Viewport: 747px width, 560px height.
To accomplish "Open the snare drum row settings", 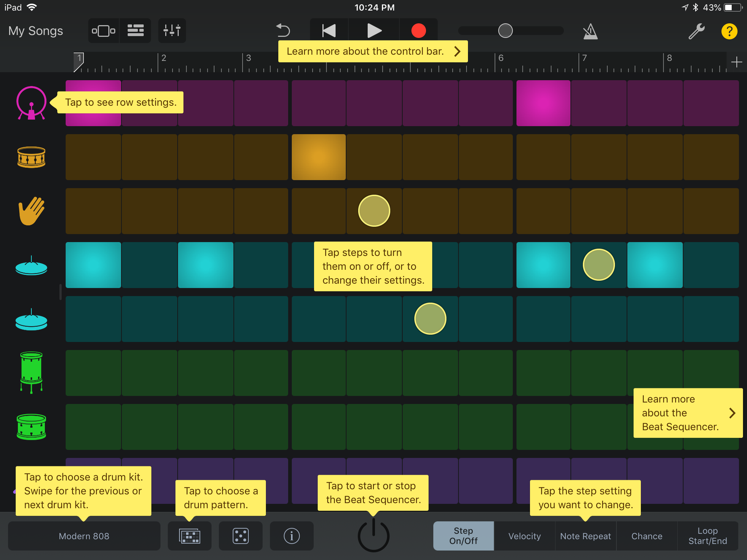I will point(31,157).
